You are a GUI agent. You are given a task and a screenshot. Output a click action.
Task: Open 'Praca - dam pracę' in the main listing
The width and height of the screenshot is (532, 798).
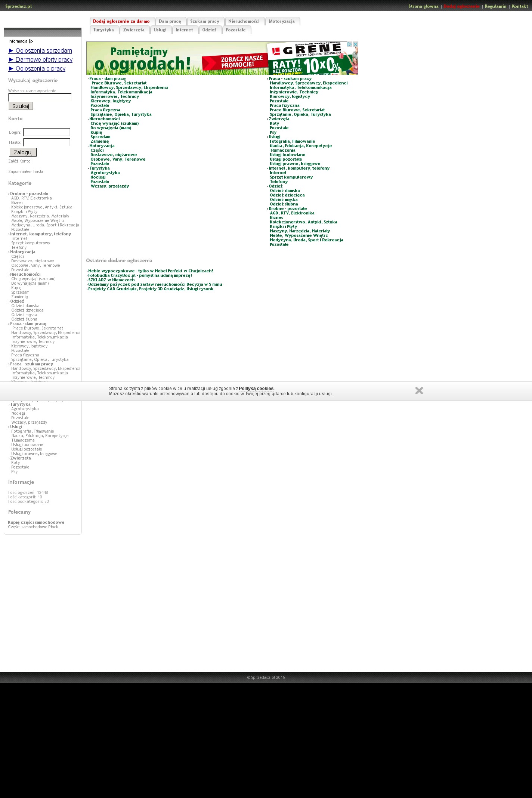pos(108,79)
